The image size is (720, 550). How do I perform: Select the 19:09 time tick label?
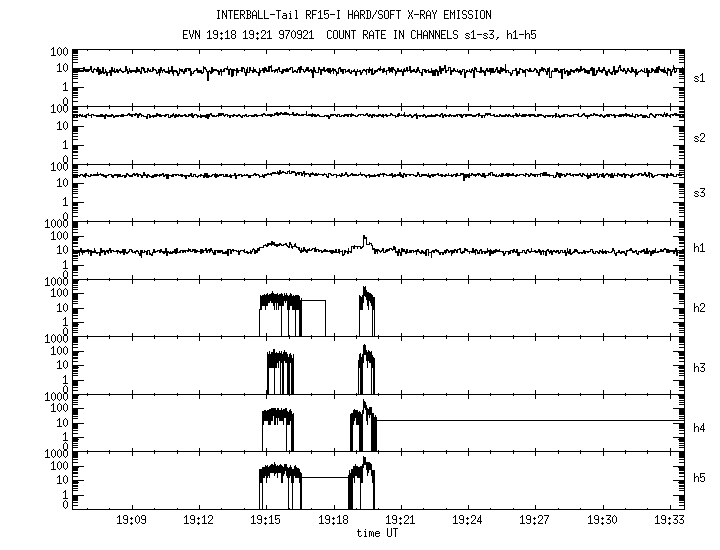point(131,521)
